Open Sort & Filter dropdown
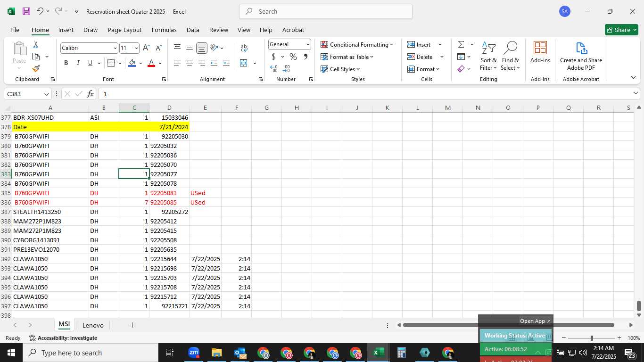This screenshot has width=644, height=362. point(488,56)
